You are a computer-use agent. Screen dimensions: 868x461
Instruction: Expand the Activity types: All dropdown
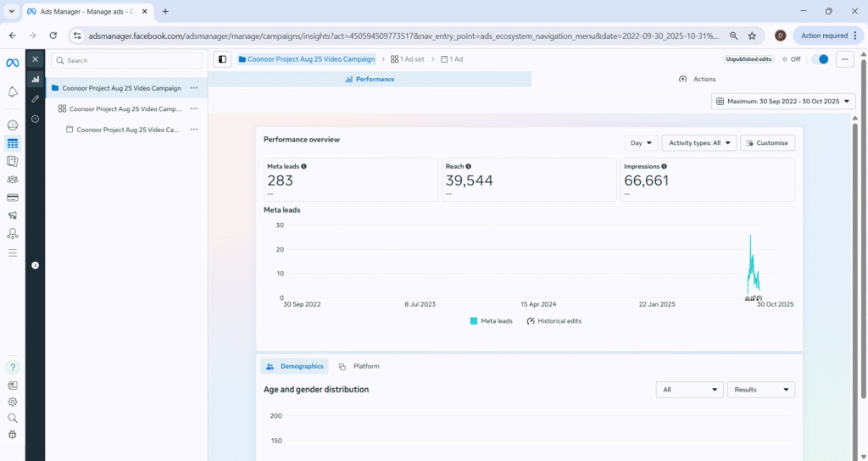pos(698,143)
